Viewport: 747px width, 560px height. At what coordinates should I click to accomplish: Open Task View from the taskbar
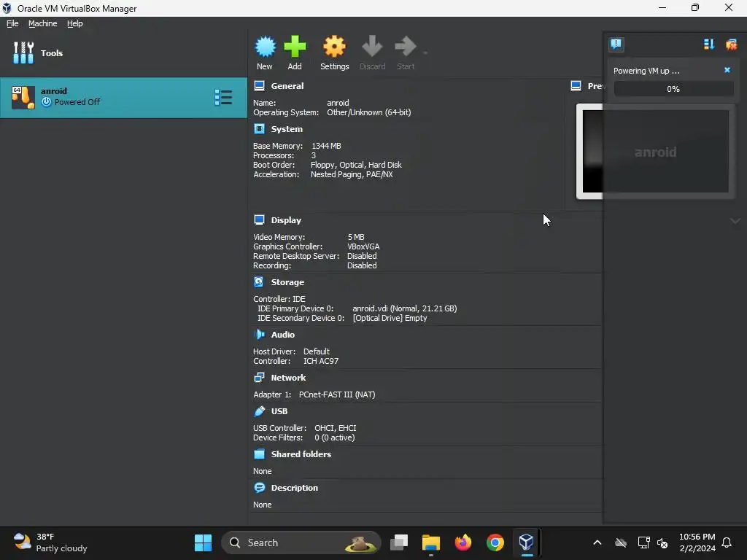coord(399,542)
